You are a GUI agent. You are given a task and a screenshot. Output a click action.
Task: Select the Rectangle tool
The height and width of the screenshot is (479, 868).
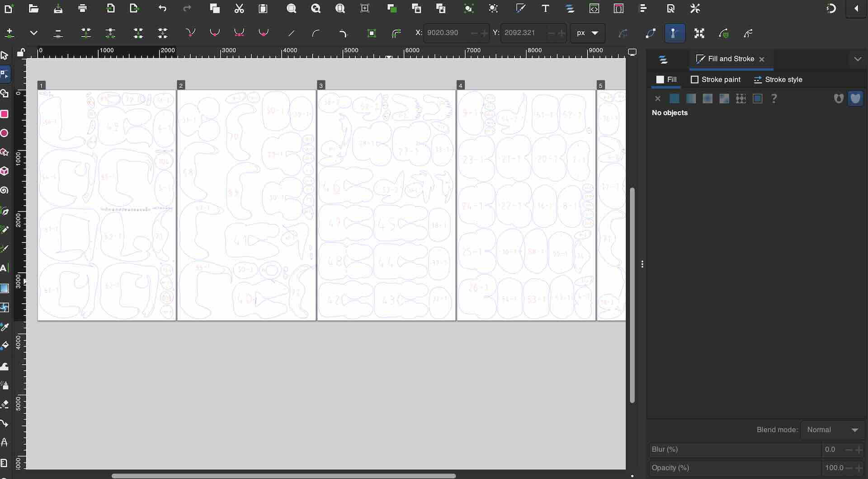tap(5, 114)
